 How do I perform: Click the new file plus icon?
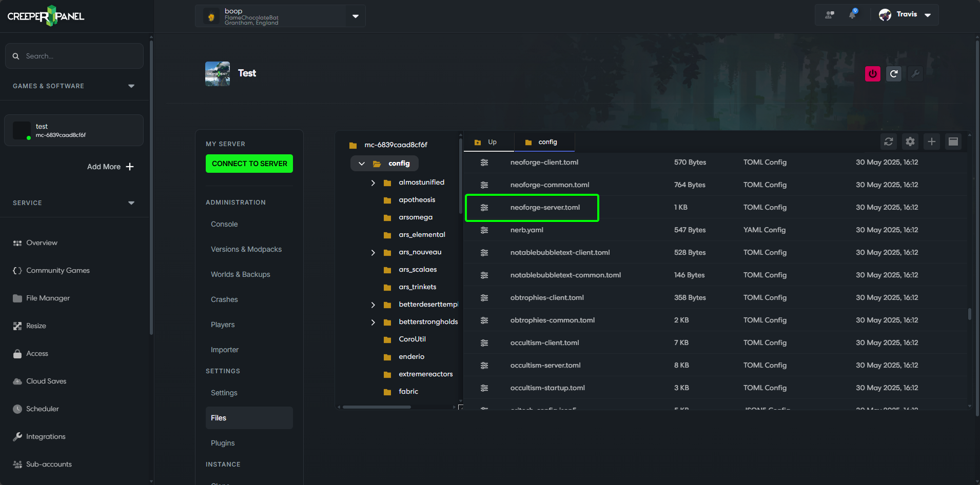pyautogui.click(x=932, y=142)
